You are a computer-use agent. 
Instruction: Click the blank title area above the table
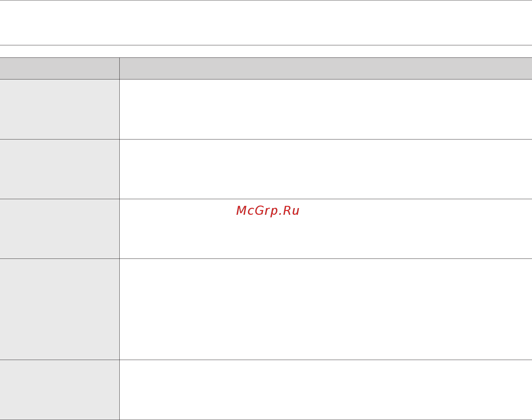click(266, 23)
